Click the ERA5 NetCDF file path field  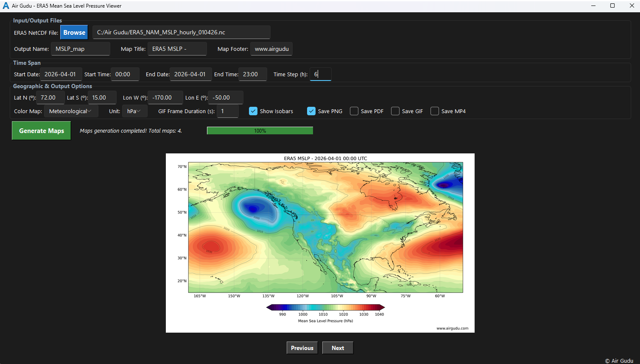tap(182, 32)
